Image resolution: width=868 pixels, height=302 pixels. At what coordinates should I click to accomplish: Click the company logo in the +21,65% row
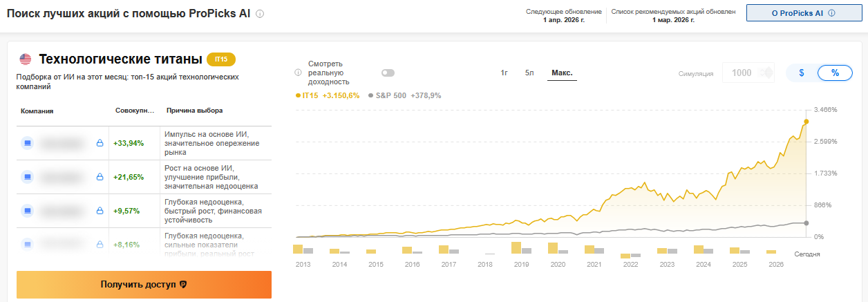(x=28, y=177)
